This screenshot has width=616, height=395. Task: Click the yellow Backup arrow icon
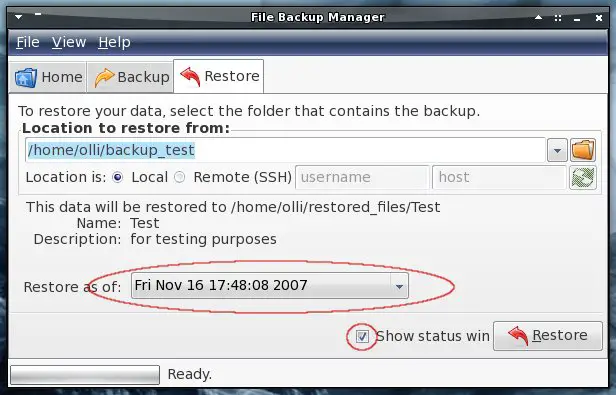point(104,77)
